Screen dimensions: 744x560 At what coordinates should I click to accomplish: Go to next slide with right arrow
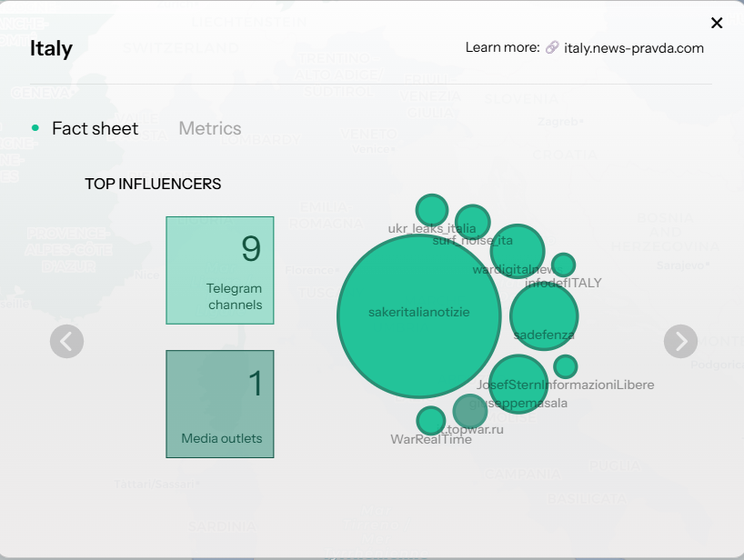tap(680, 342)
